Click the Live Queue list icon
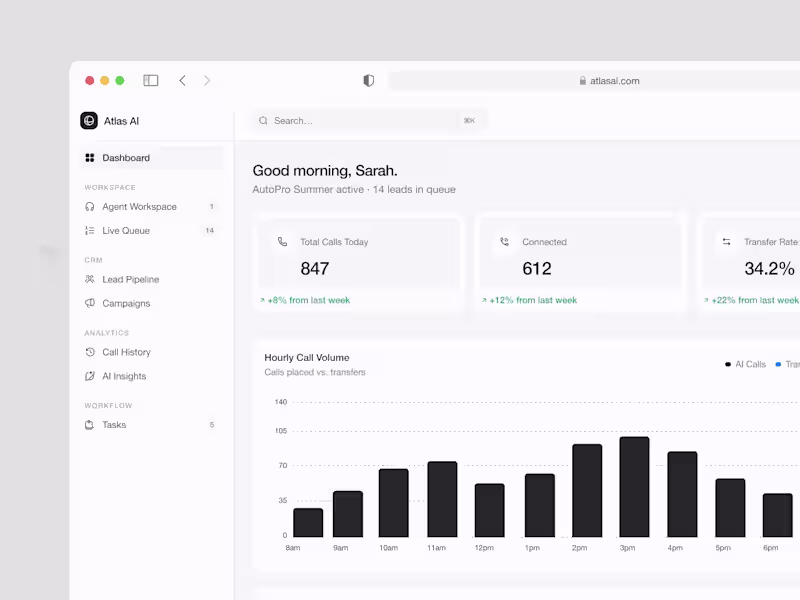This screenshot has height=600, width=800. 90,231
